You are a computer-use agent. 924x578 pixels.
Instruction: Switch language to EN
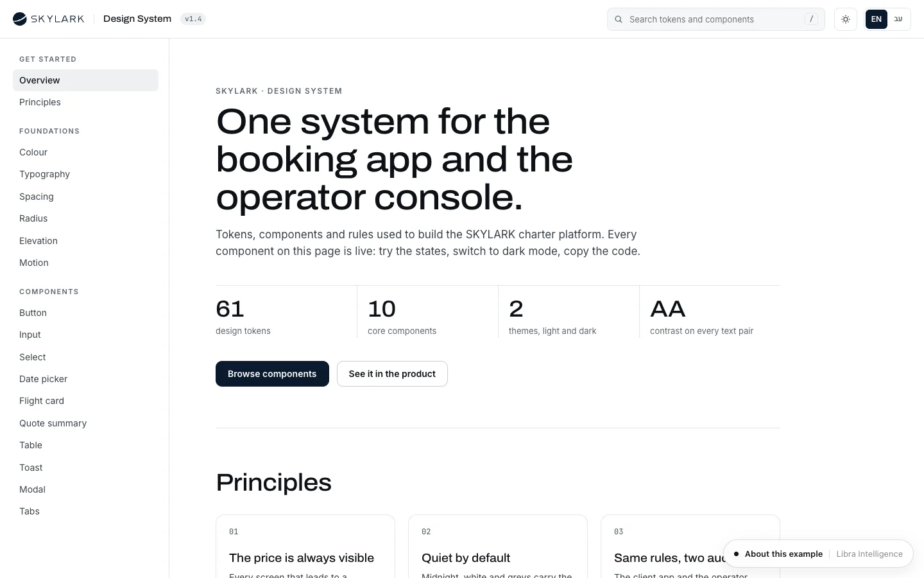(x=877, y=19)
